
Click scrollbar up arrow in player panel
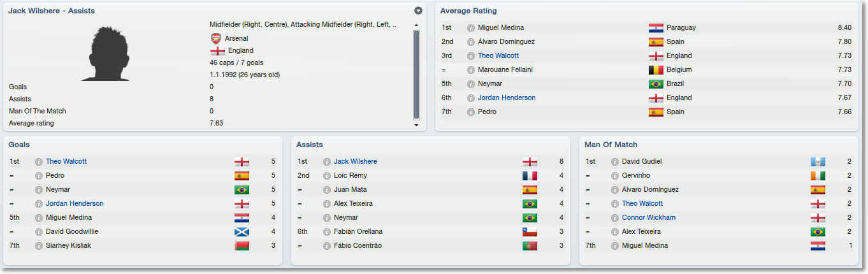click(x=416, y=25)
